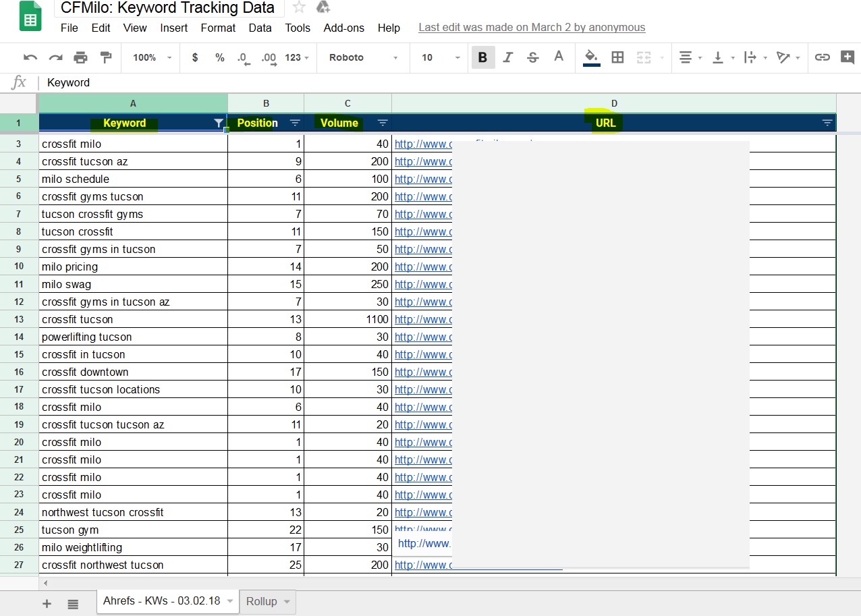
Task: Increase decimal places
Action: point(269,58)
